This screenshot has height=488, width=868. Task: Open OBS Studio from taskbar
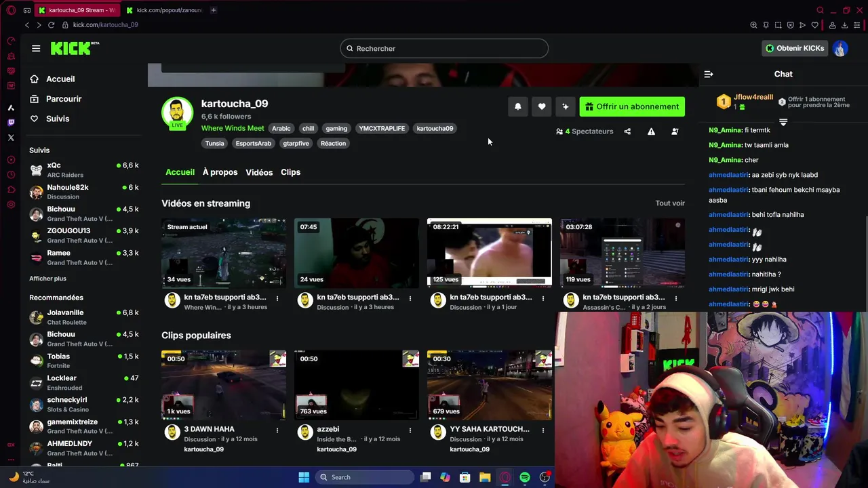545,477
